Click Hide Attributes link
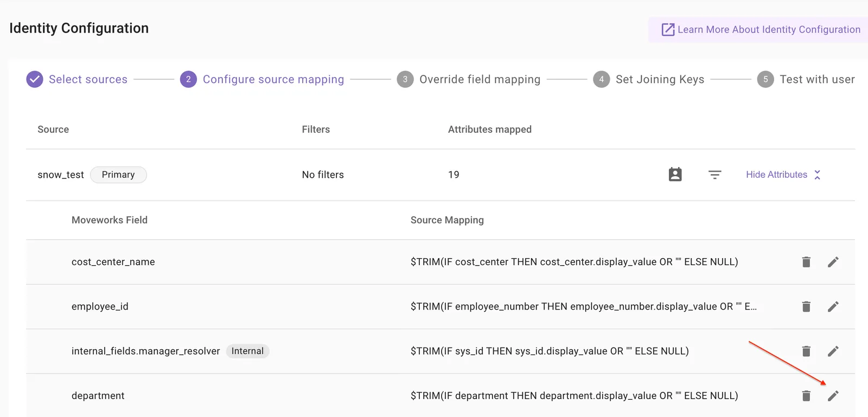868x417 pixels. pos(776,175)
